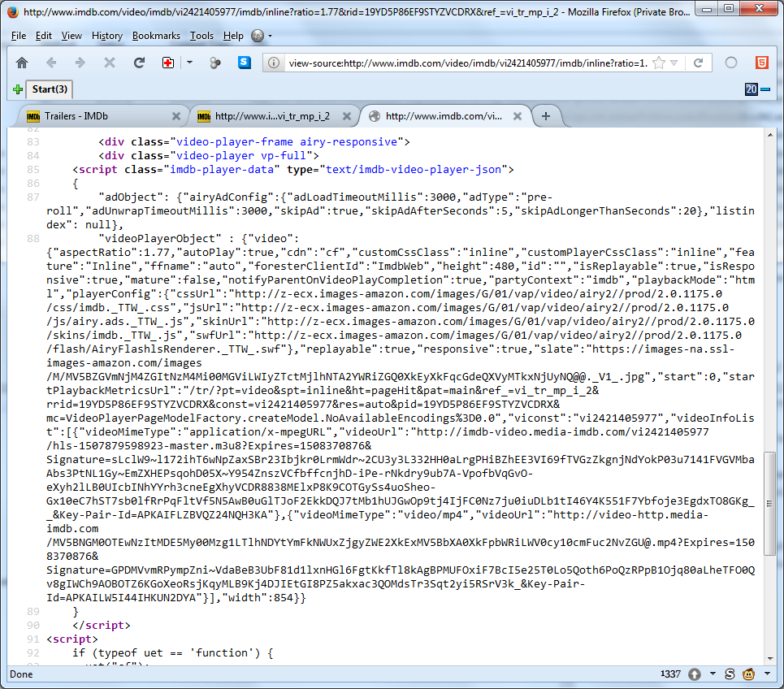Click the grey circle toolbar icon

tap(731, 63)
